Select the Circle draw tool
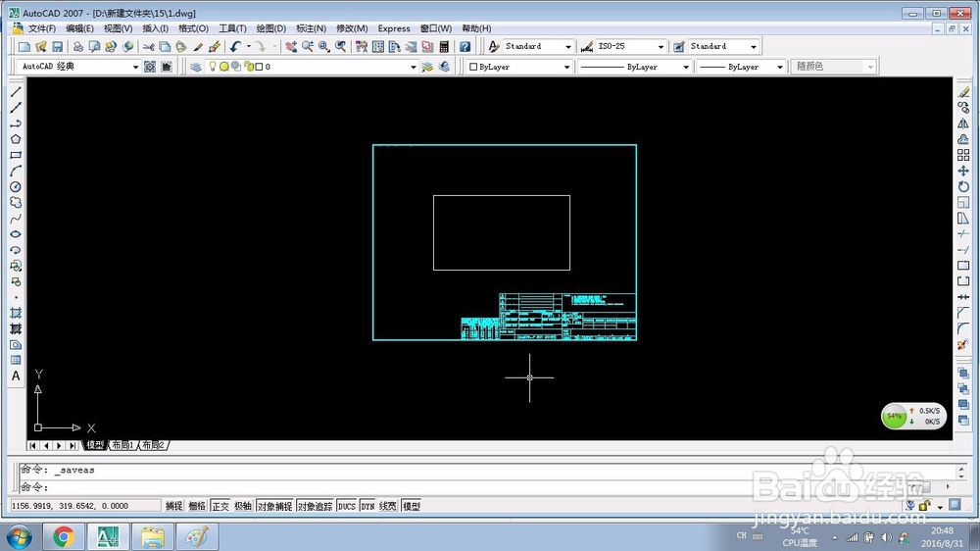980x551 pixels. point(16,186)
